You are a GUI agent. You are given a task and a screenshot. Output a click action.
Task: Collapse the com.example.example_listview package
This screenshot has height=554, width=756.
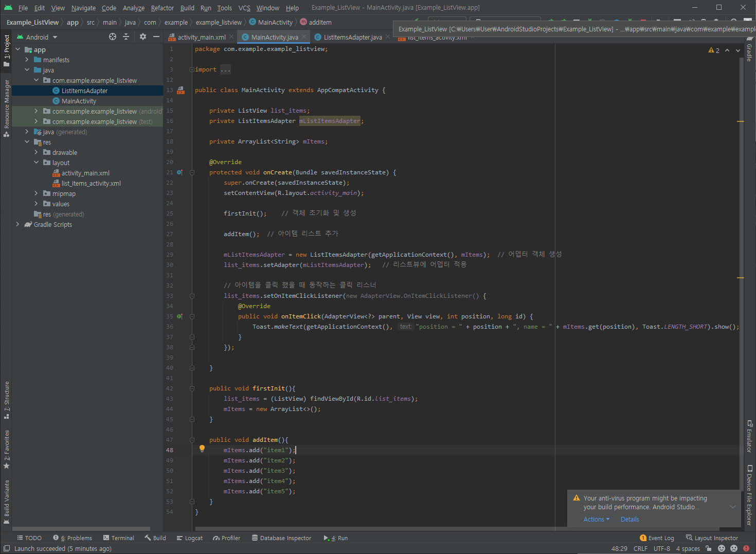[x=37, y=80]
